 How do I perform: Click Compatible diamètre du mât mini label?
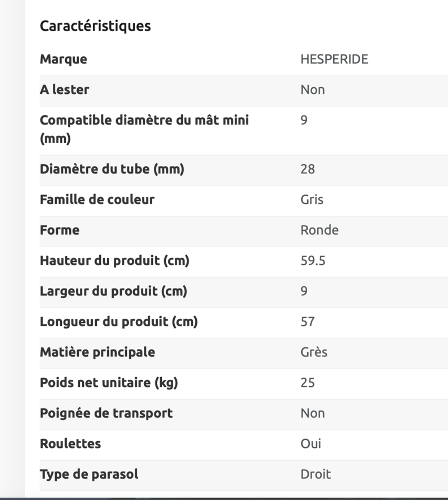[x=144, y=130]
